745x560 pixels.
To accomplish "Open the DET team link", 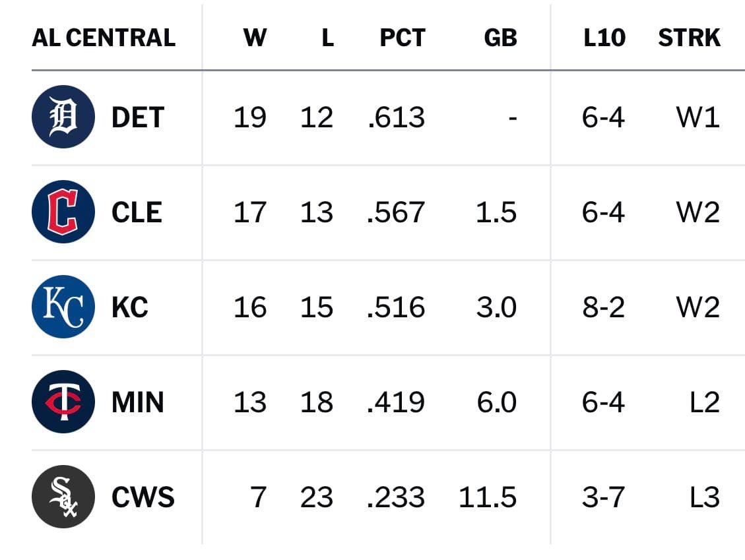I will [137, 117].
